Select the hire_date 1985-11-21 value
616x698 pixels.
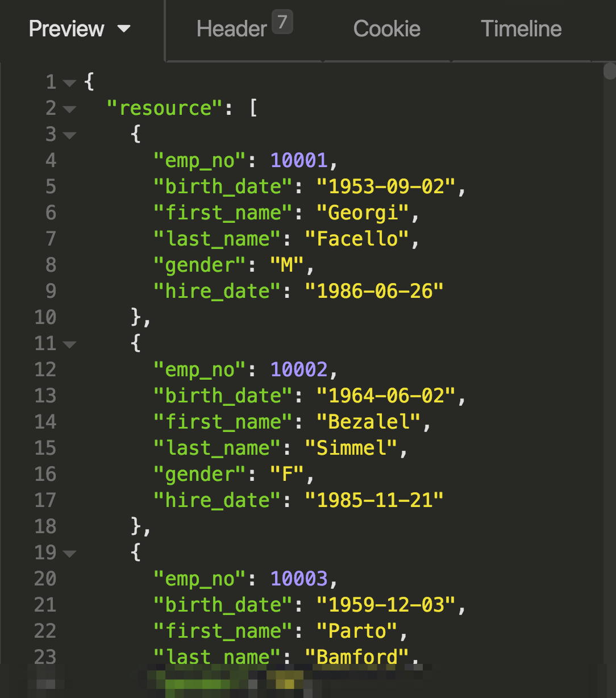[374, 500]
